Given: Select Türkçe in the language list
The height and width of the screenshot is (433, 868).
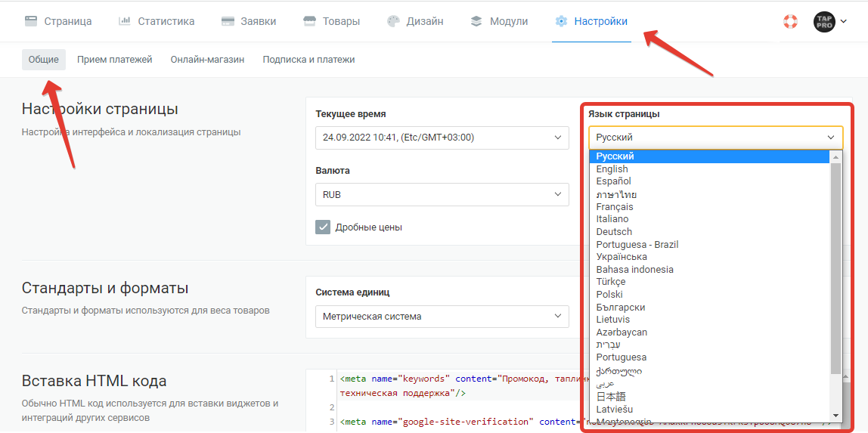Looking at the screenshot, I should 710,282.
